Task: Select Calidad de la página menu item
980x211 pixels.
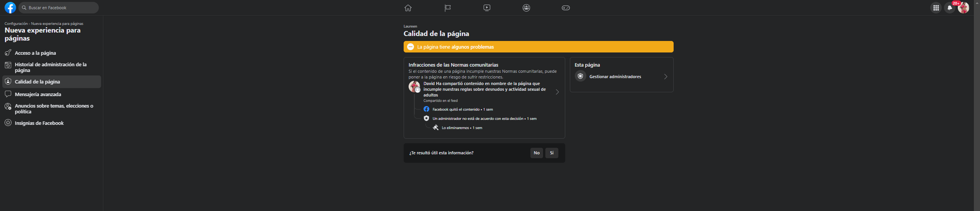Action: coord(52,82)
